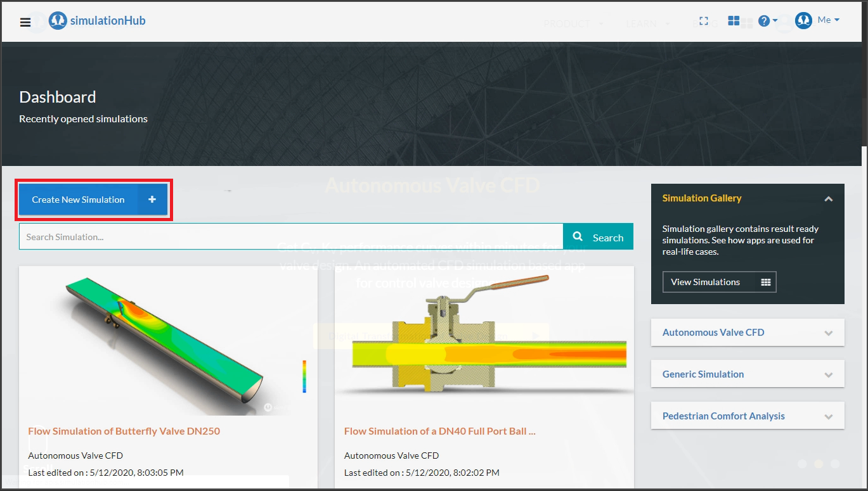Click the Last edited 8:02:02 PM timestamp
The image size is (868, 491).
(422, 473)
